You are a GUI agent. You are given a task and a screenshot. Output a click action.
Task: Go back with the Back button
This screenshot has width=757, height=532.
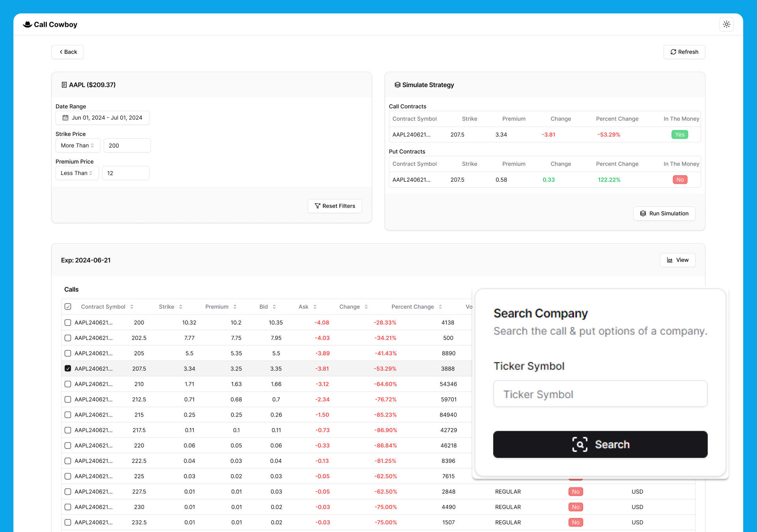(67, 52)
